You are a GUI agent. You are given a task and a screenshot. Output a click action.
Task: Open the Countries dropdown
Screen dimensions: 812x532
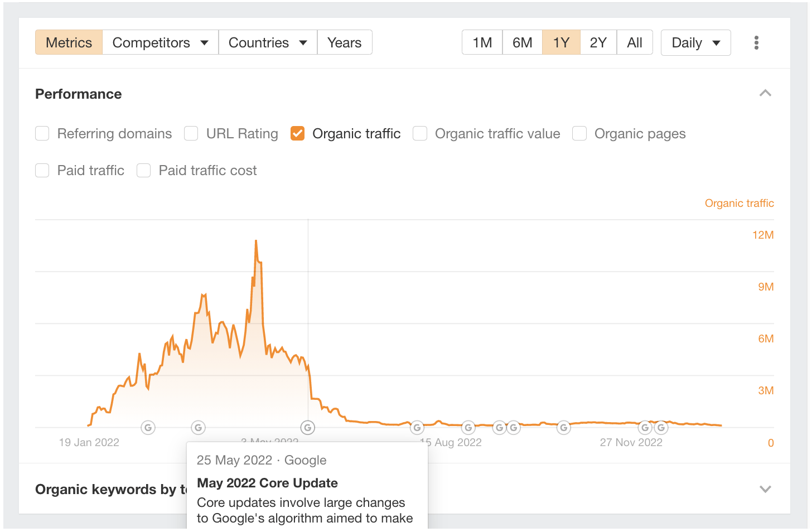[x=267, y=42]
